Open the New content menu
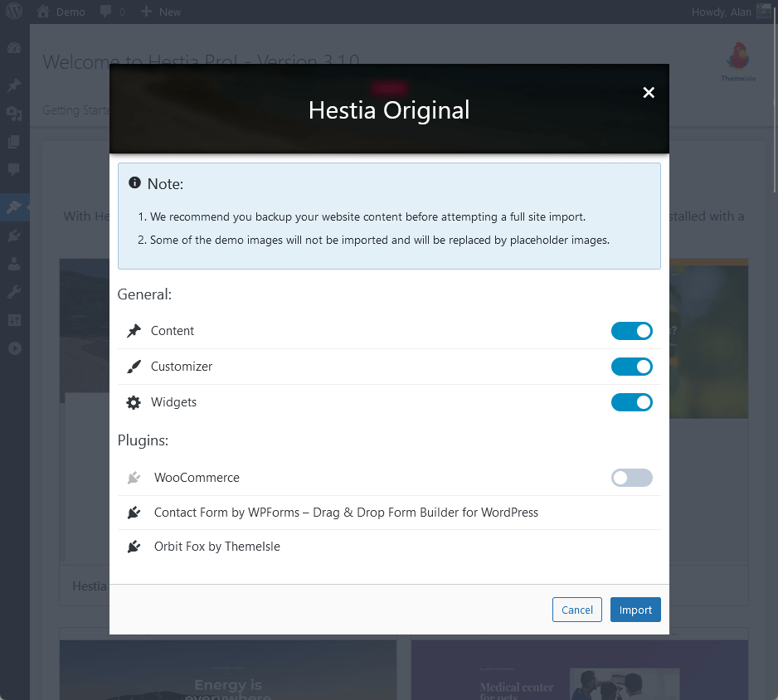The image size is (778, 700). 160,12
